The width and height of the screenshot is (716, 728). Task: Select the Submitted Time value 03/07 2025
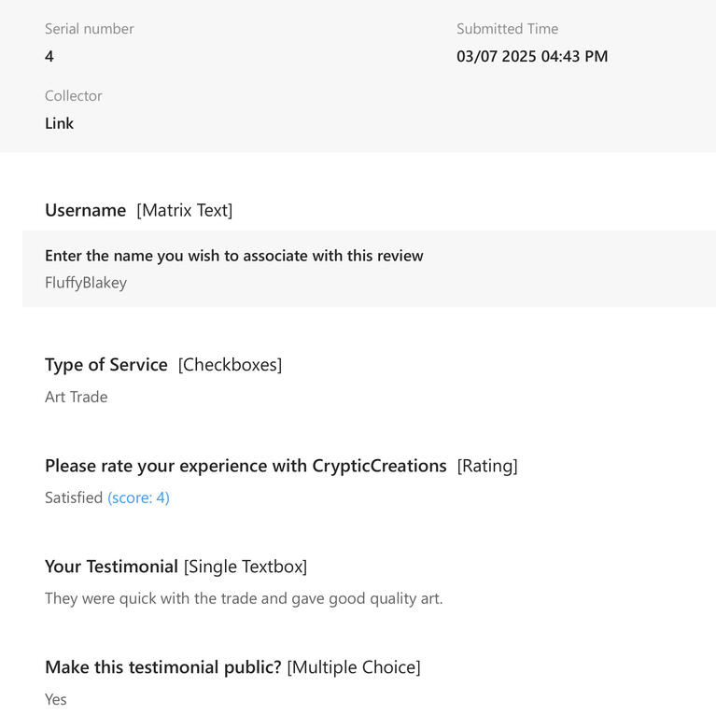tap(532, 56)
